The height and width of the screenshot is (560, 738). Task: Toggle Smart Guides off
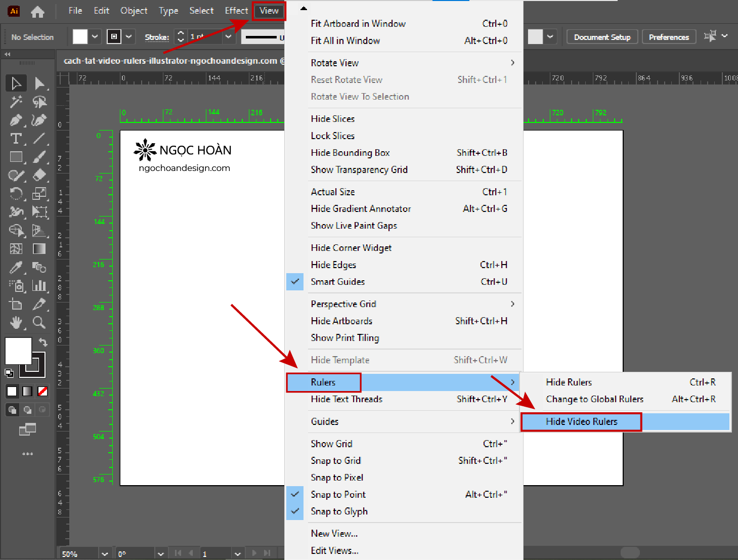click(337, 282)
